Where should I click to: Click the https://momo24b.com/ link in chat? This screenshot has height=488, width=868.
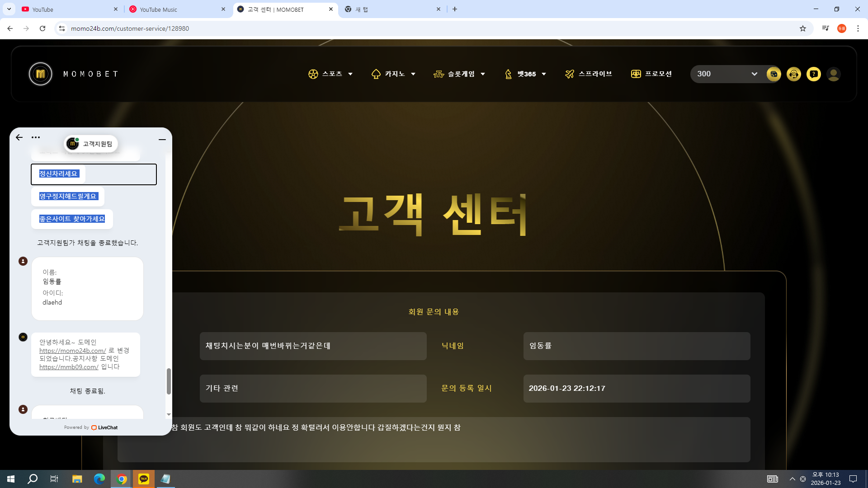[x=72, y=351]
